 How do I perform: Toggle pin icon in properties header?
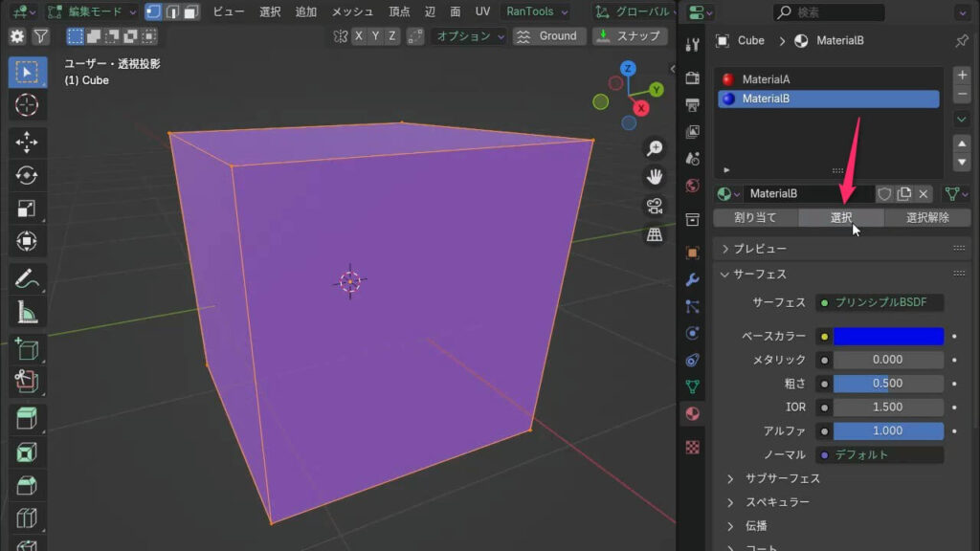pos(961,40)
